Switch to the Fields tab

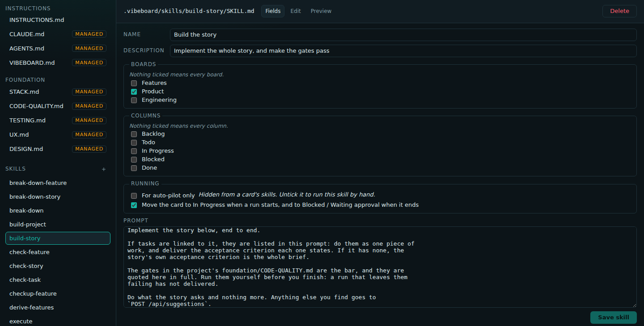[x=273, y=11]
